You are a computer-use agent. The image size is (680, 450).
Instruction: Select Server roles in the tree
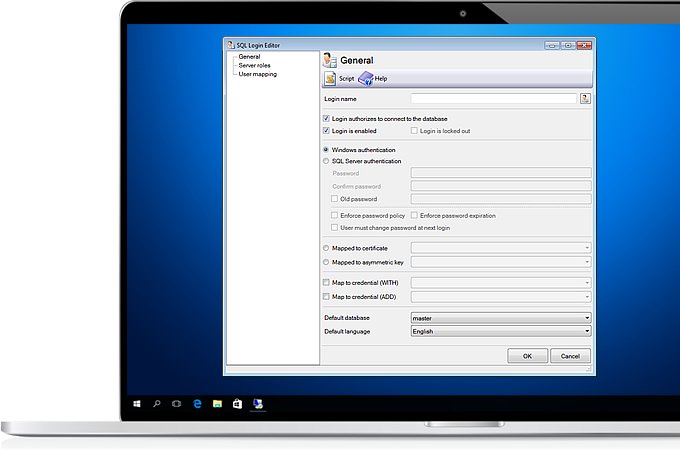click(255, 65)
